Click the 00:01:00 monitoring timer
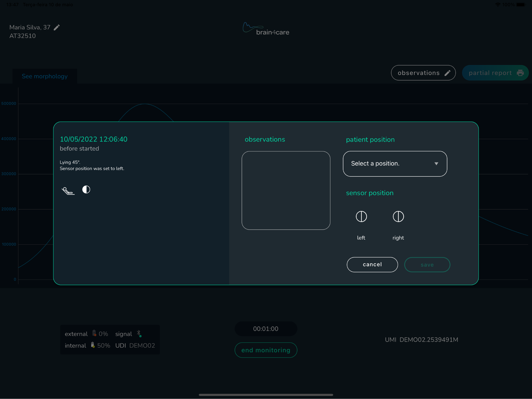 click(266, 329)
